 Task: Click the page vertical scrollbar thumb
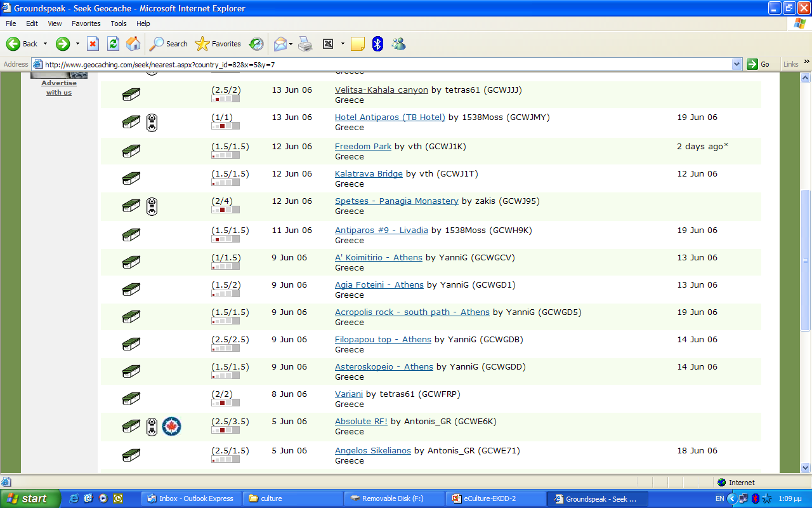tap(806, 260)
